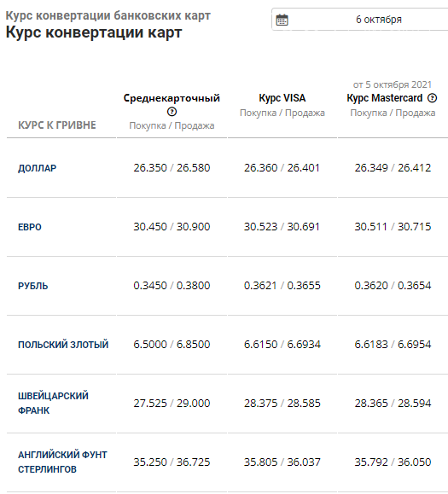The image size is (448, 494).
Task: Open the help icon under Среднекарточный
Action: [x=172, y=112]
